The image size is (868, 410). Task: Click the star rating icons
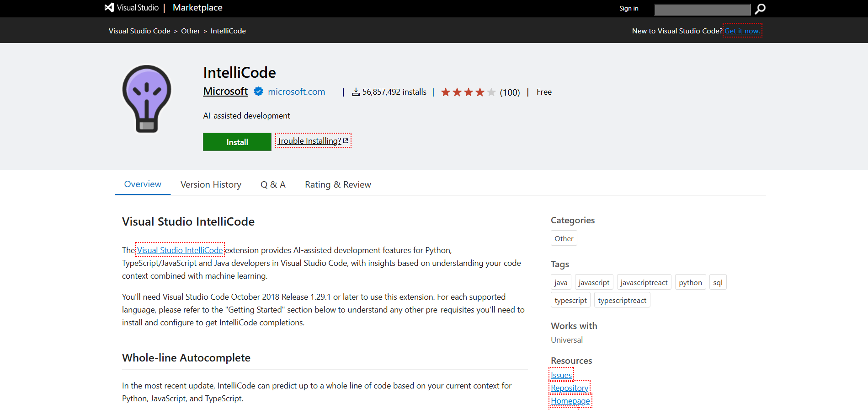468,92
